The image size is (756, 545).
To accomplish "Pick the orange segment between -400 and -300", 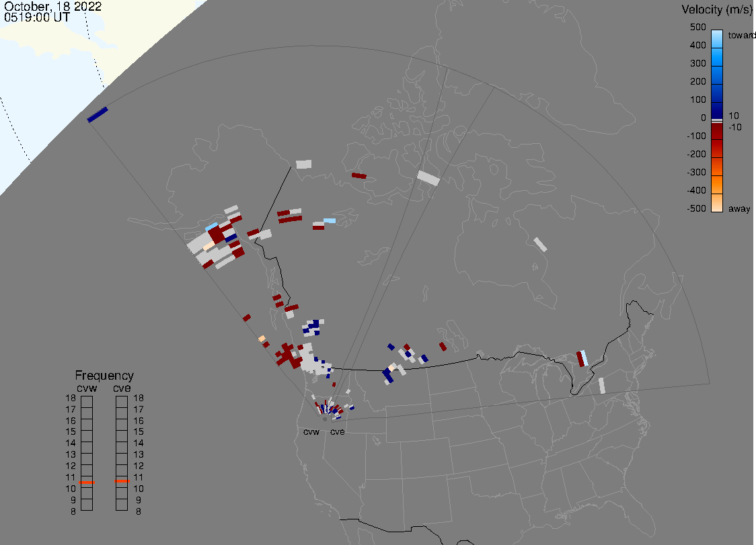I will pyautogui.click(x=717, y=185).
